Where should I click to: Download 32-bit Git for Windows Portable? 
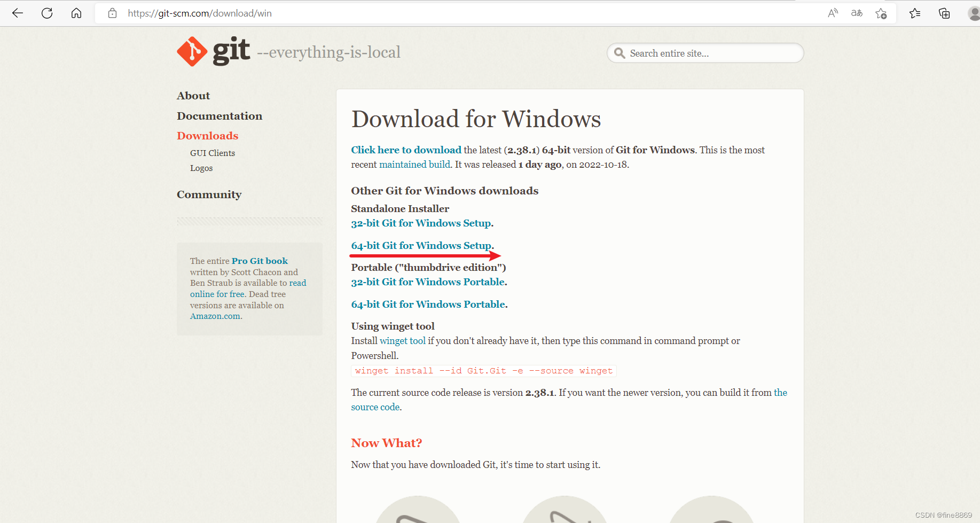428,282
